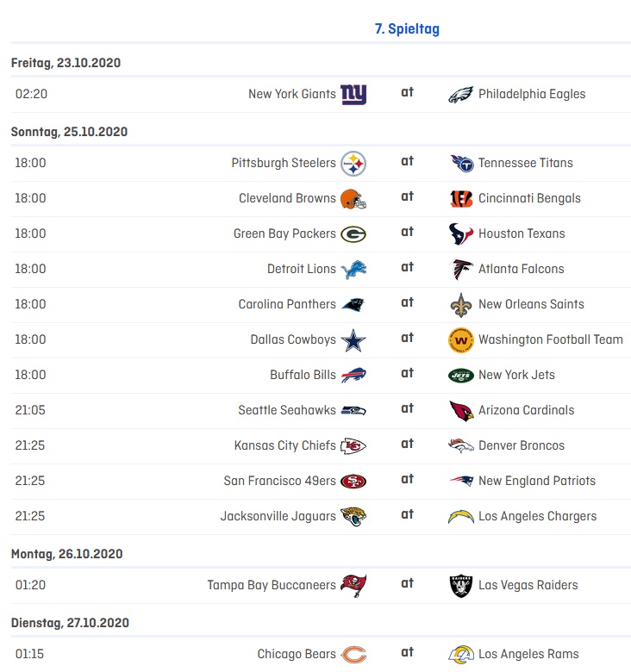
Task: Click the Chicago Bears logo
Action: pos(353,655)
